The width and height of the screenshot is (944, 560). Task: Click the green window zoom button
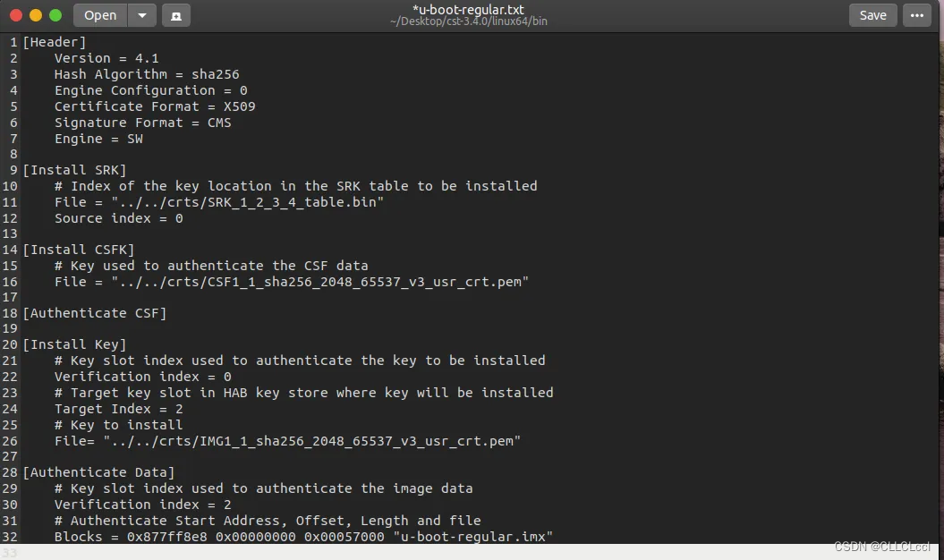(x=56, y=15)
